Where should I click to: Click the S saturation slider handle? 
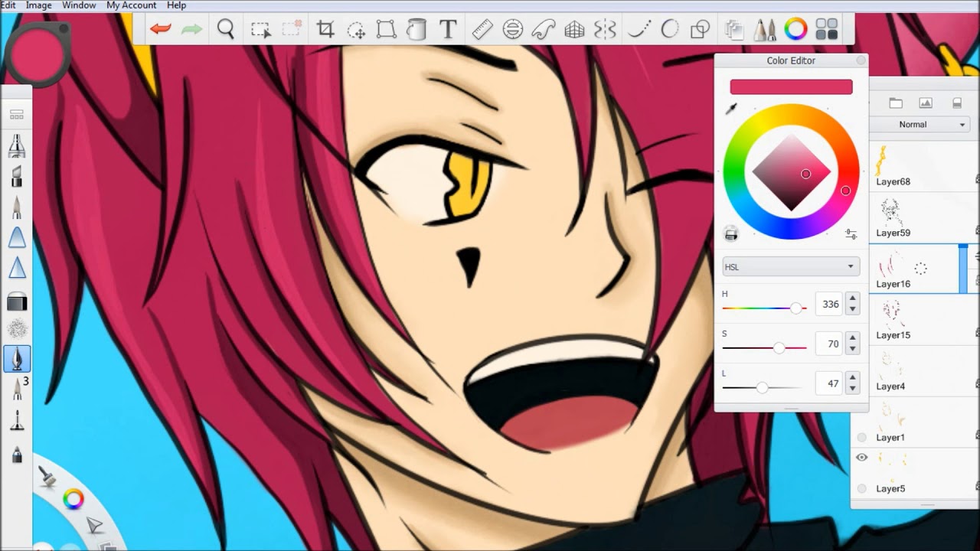coord(779,347)
